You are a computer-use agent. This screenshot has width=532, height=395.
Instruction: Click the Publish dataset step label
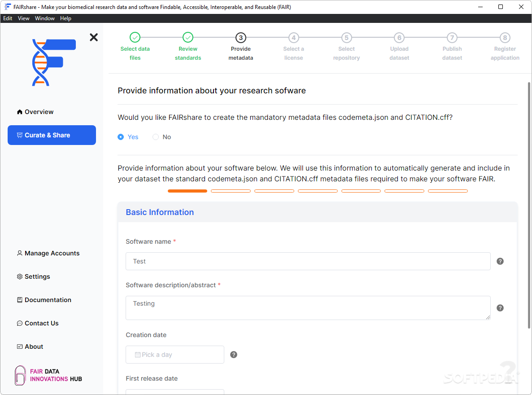(x=452, y=53)
